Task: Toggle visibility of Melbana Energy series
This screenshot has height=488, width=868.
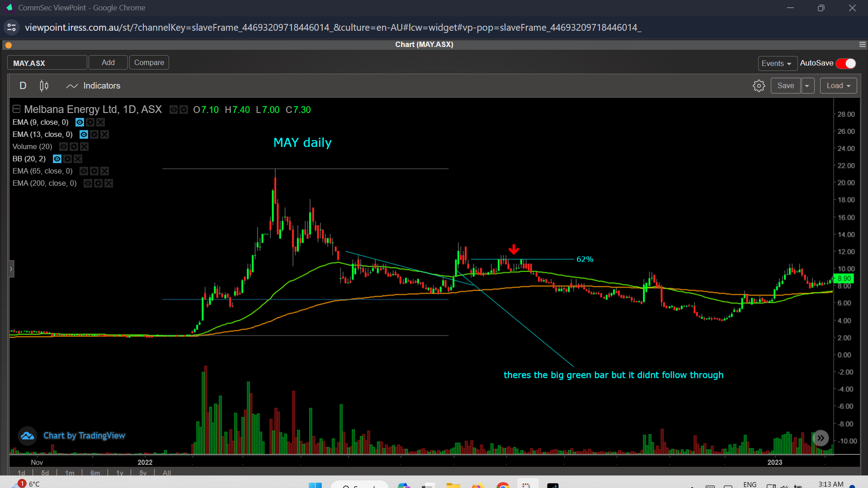Action: click(173, 109)
